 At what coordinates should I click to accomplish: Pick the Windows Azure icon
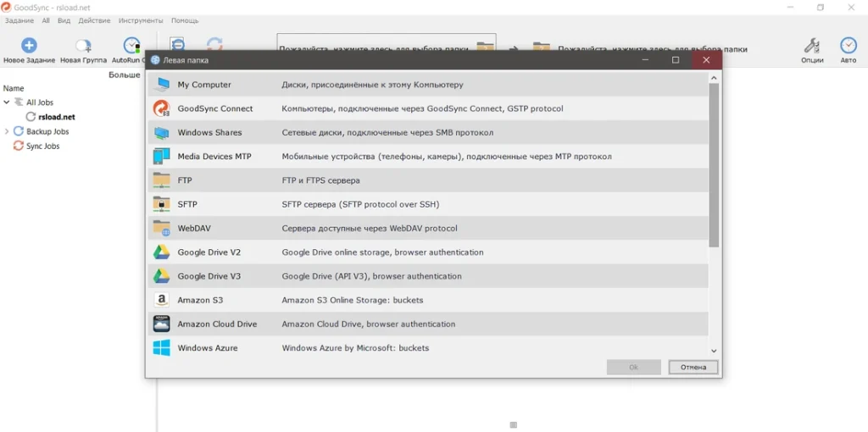point(161,348)
